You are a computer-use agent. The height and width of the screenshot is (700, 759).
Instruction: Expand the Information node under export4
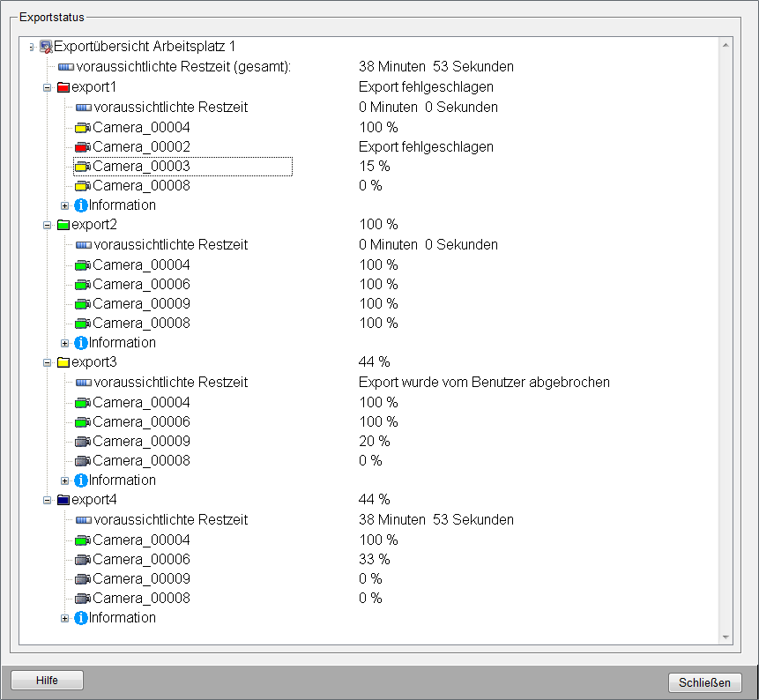coord(65,618)
